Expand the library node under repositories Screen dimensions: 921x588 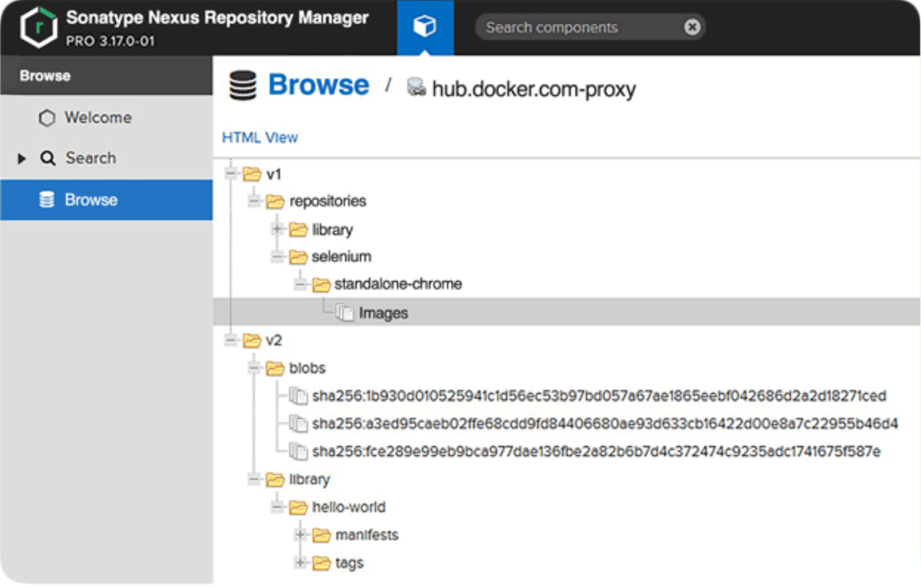(x=277, y=229)
